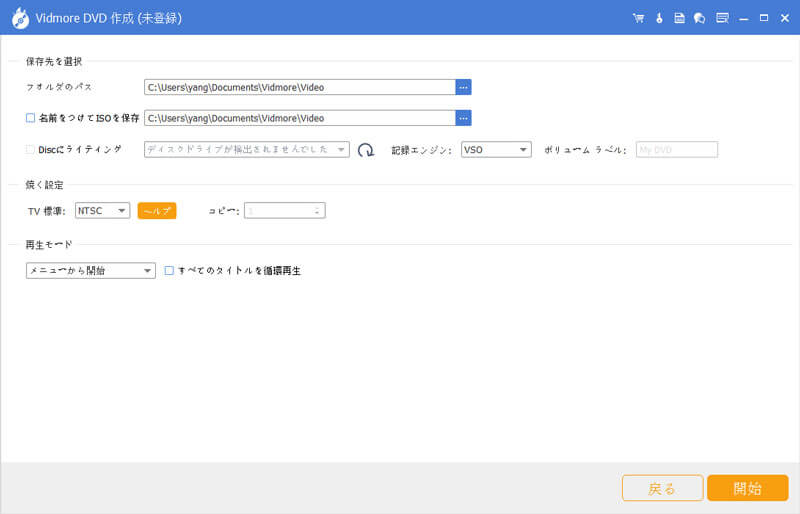This screenshot has height=514, width=800.
Task: Open the menu icon in title bar
Action: 722,18
